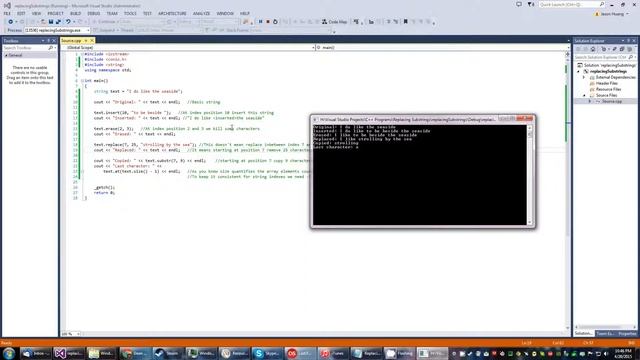Click Solution Explorer refresh sync icon

tap(604, 49)
